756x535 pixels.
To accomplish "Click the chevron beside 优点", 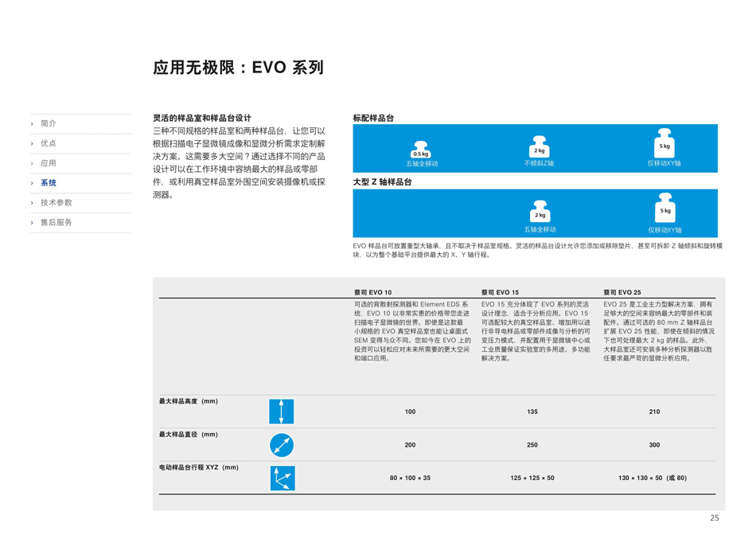I will pos(32,144).
